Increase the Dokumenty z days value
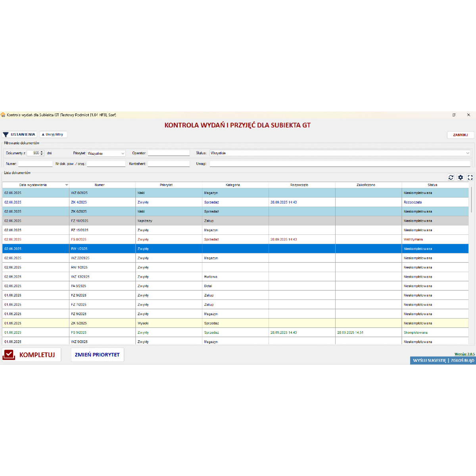Viewport: 476px width, 476px height. [x=42, y=152]
